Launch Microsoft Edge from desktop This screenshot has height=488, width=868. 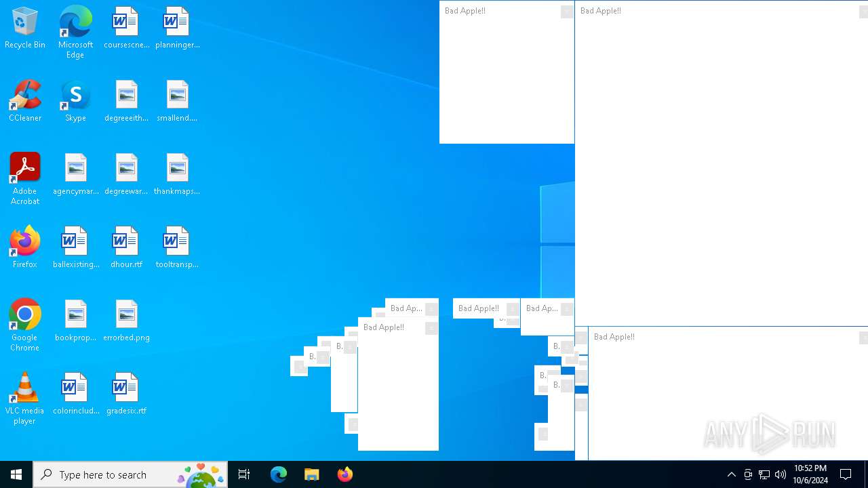coord(75,33)
